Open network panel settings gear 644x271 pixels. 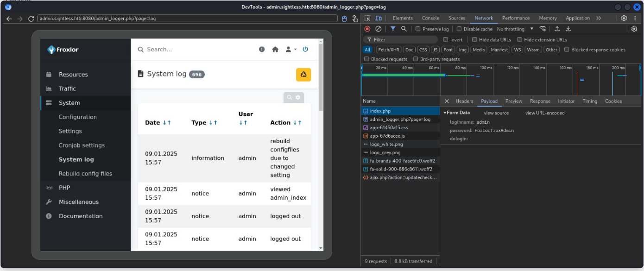point(634,29)
